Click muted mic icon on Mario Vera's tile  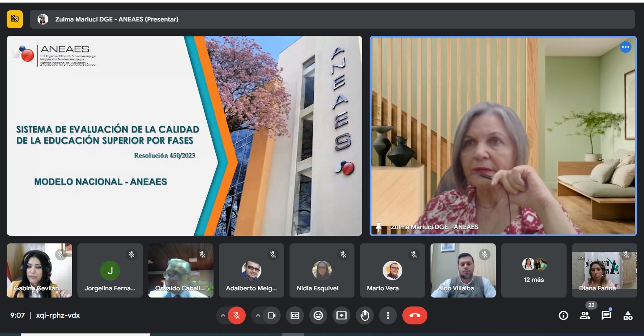pos(414,254)
